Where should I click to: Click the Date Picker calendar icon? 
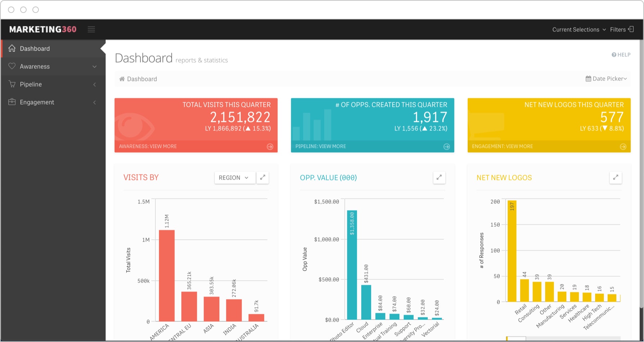588,78
